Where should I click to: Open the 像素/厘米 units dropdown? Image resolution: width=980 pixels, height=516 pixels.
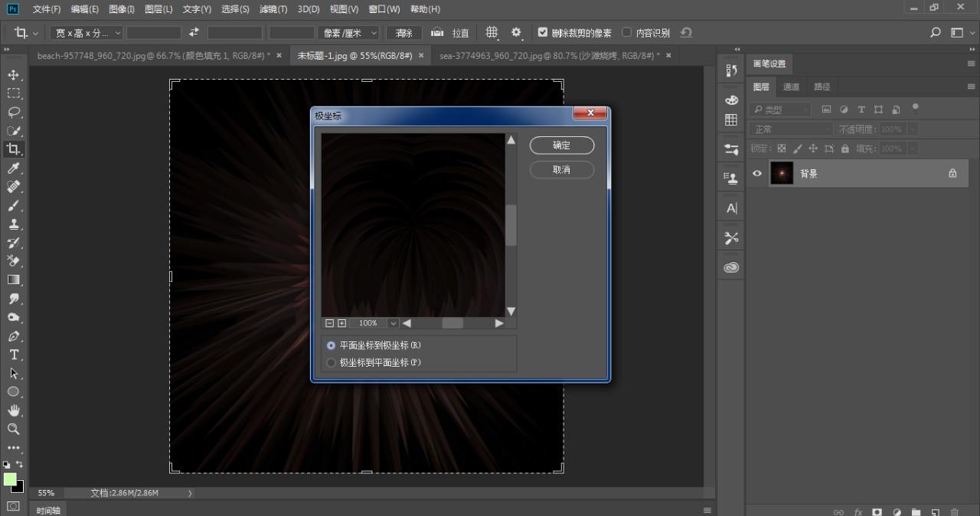pos(350,33)
